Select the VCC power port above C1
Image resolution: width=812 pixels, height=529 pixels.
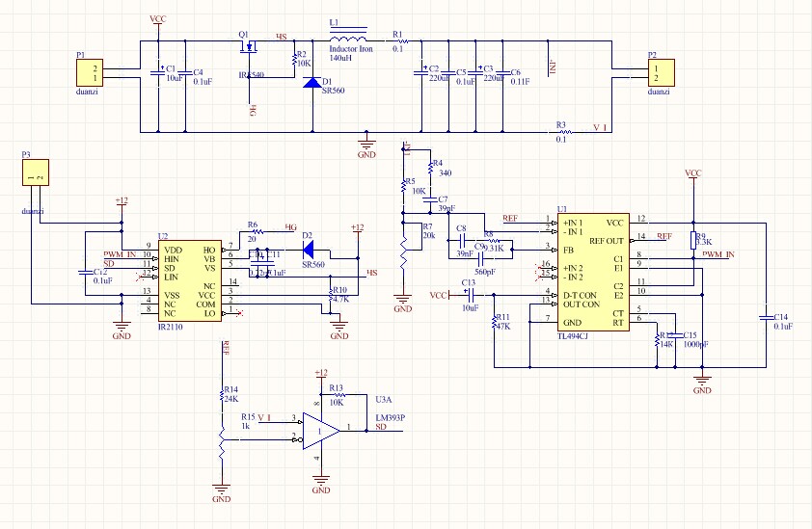[158, 22]
